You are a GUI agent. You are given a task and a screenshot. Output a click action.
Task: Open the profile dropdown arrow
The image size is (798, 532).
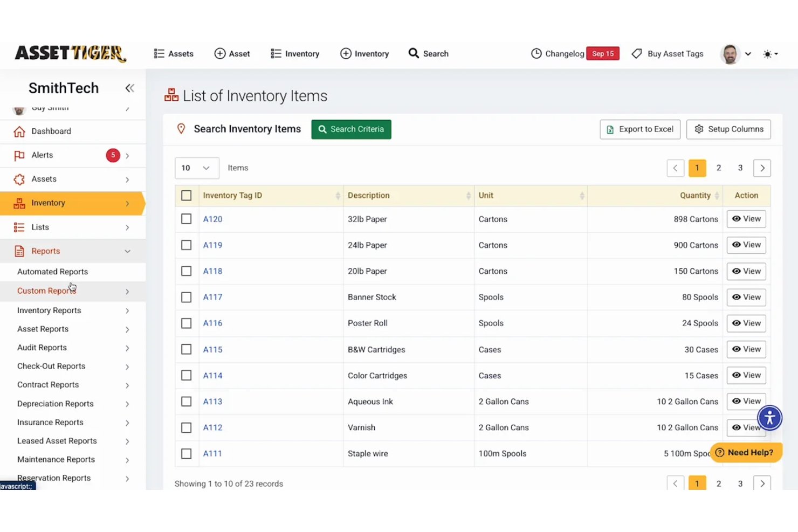click(748, 54)
